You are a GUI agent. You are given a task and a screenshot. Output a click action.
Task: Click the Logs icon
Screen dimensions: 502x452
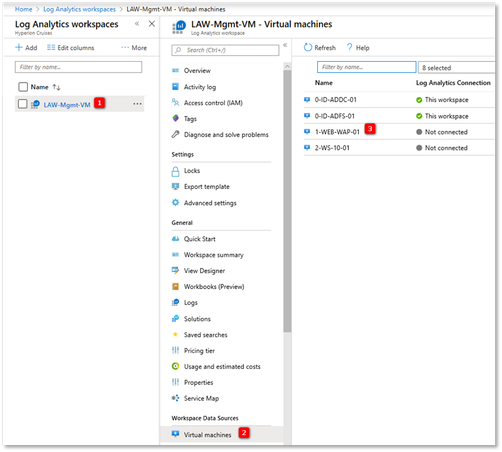pyautogui.click(x=175, y=302)
